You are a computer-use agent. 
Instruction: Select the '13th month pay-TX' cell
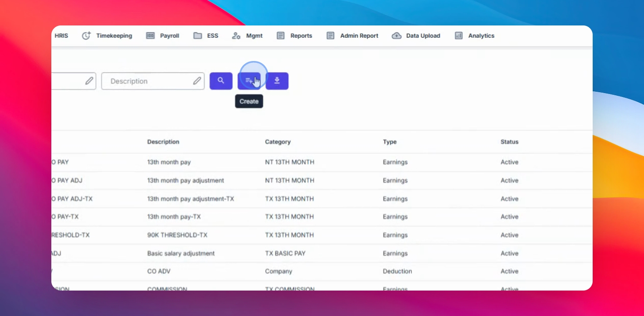[x=174, y=217]
